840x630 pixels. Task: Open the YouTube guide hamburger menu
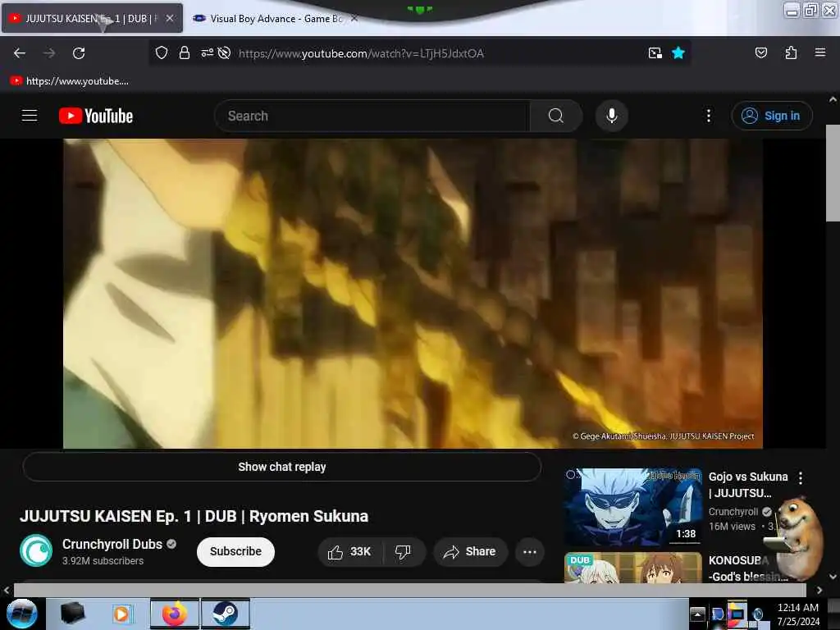[30, 116]
